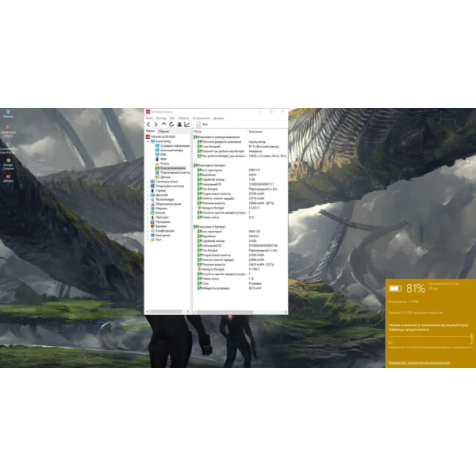The image size is (476, 476).
Task: Click the battery icon beside 81% in flyout
Action: tap(395, 289)
